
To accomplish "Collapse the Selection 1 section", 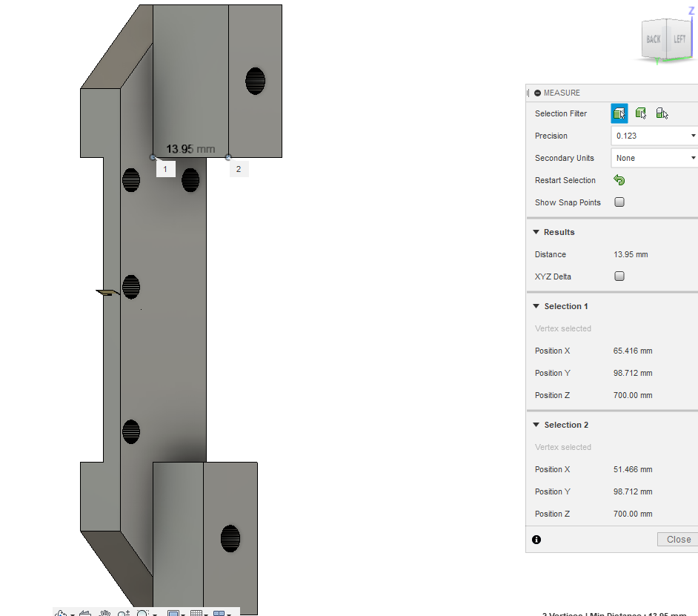I will [x=536, y=306].
